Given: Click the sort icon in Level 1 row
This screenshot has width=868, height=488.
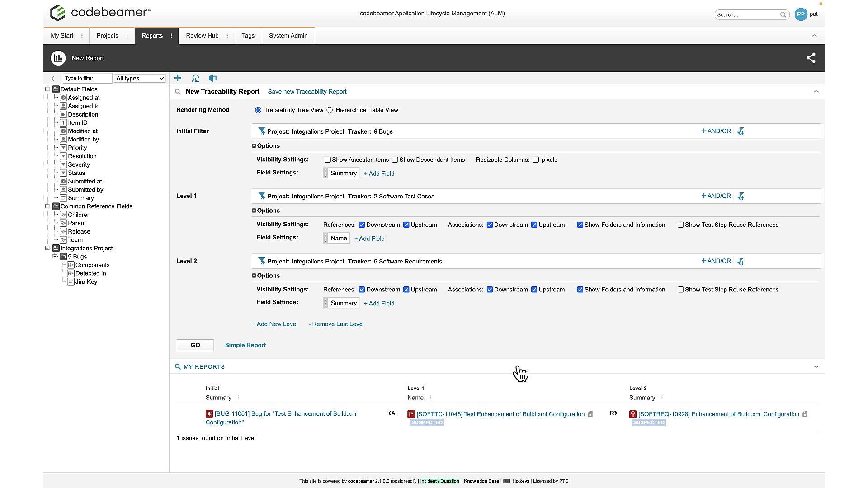Looking at the screenshot, I should (x=741, y=196).
